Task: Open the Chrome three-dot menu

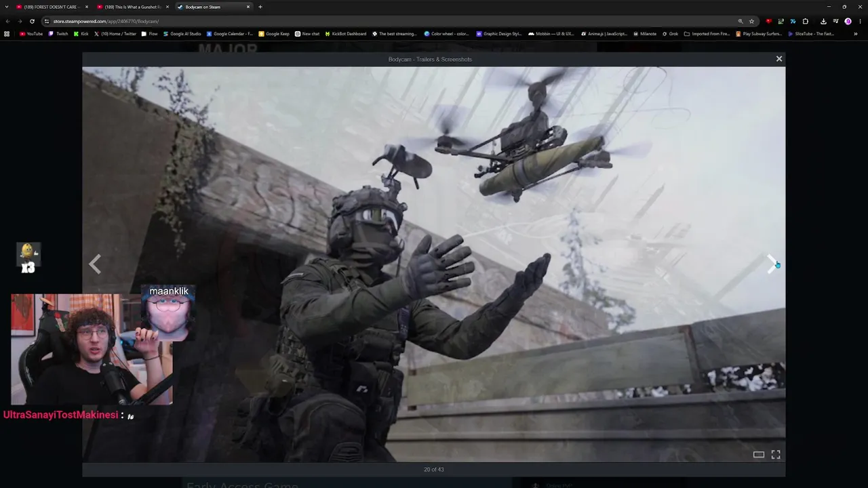Action: click(860, 21)
